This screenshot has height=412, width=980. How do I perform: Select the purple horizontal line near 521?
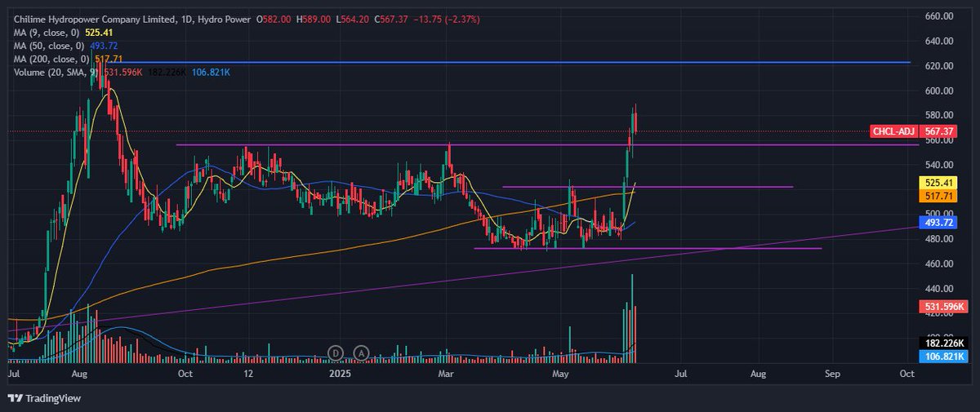(x=648, y=187)
